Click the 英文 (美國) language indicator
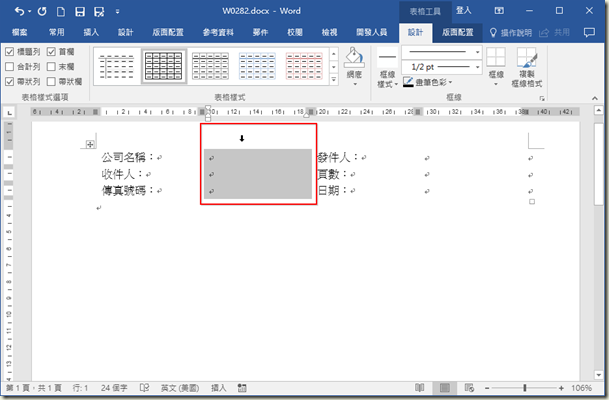 (x=180, y=388)
